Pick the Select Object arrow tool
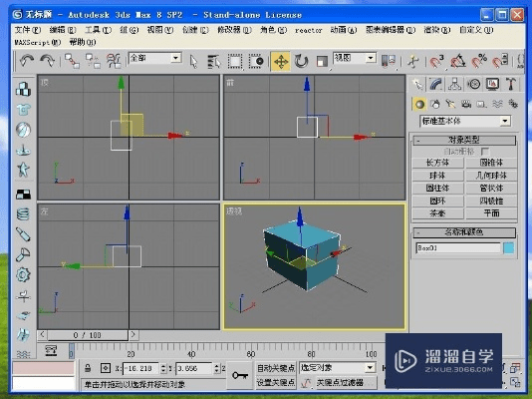 (193, 62)
